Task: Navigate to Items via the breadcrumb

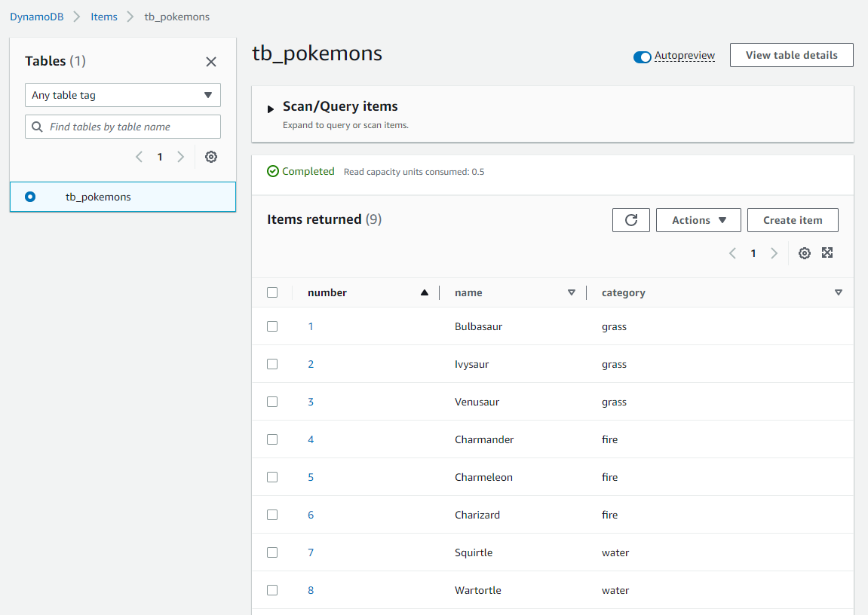Action: click(103, 16)
